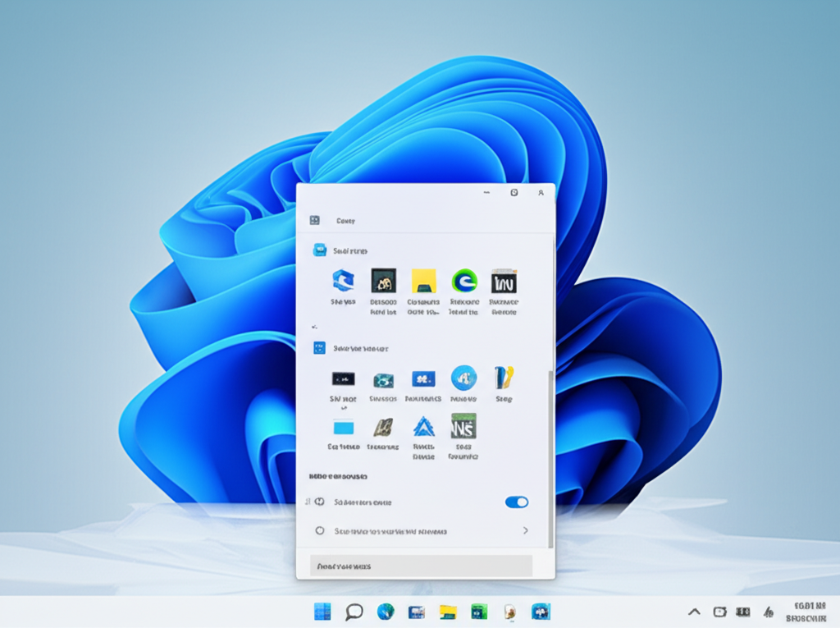The image size is (840, 628).
Task: Open the person account icon at the panel's top right
Action: click(541, 193)
